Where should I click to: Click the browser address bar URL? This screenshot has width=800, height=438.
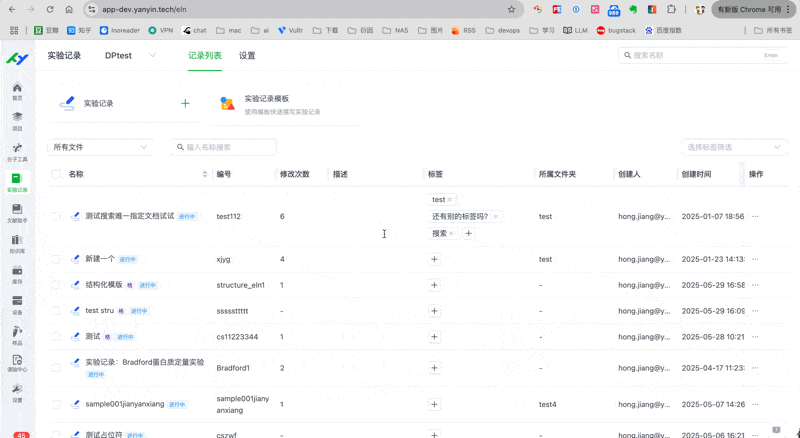(x=144, y=9)
